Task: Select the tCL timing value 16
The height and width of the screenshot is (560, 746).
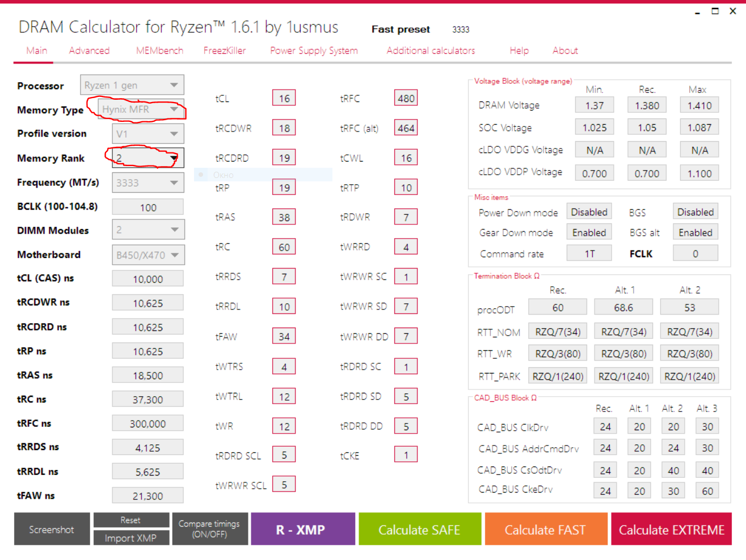Action: [284, 99]
